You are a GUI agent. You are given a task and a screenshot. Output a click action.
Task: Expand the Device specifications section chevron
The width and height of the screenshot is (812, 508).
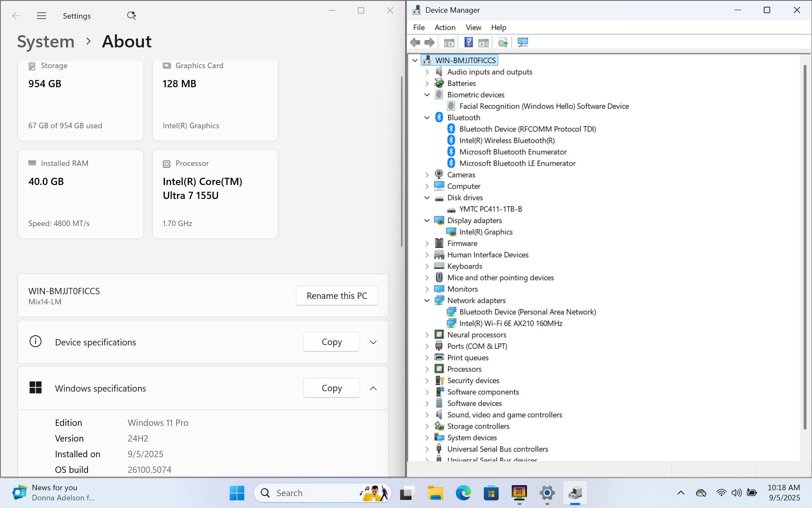tap(373, 342)
